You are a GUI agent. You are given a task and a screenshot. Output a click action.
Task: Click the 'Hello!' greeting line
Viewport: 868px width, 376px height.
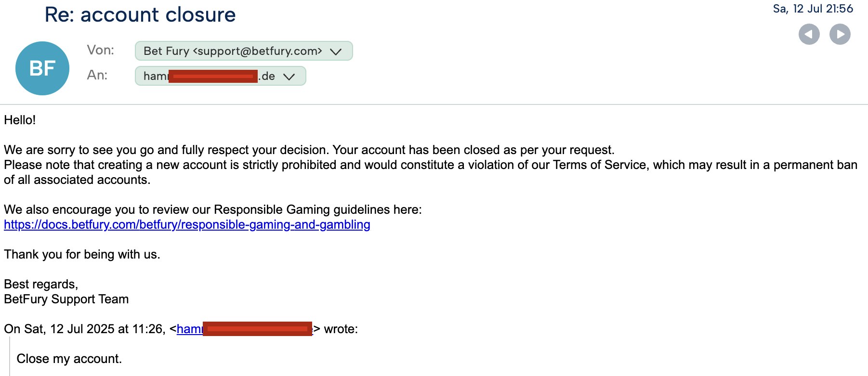coord(20,120)
